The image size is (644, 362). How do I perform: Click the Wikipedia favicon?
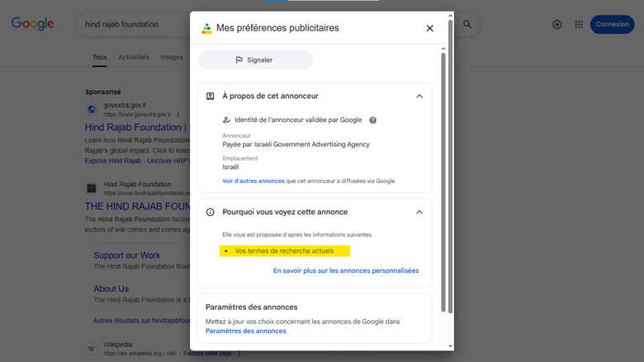click(91, 349)
